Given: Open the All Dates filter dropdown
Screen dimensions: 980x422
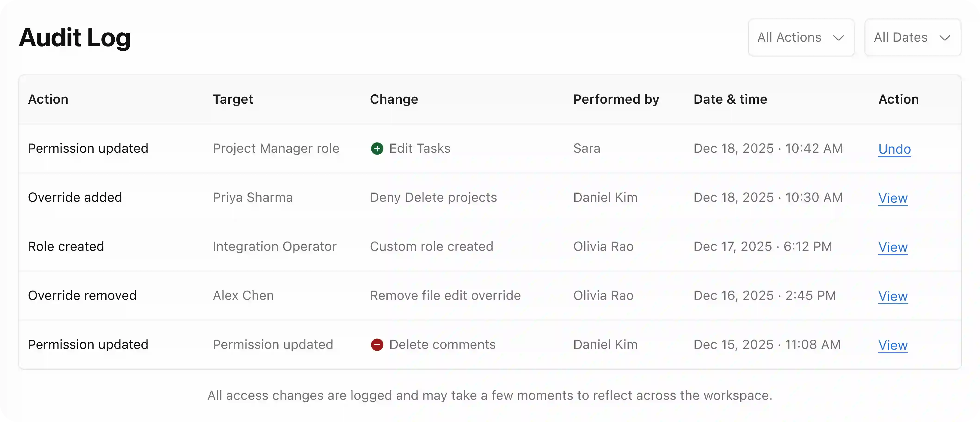Looking at the screenshot, I should tap(912, 37).
